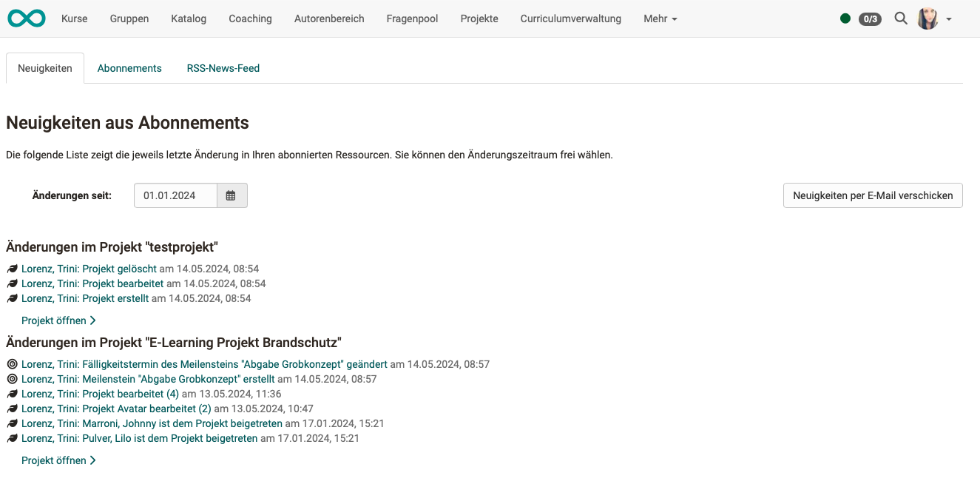Click the milestone icon before "Abgabe Grobkonzept" erstellt
980x487 pixels.
[x=11, y=378]
